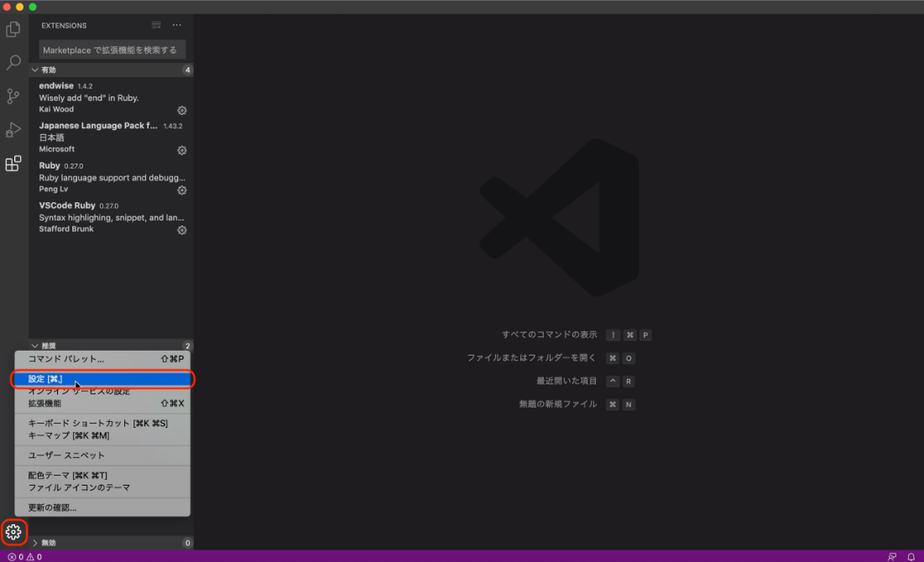Viewport: 924px width, 562px height.
Task: Click 更新の確認... in the menu
Action: click(102, 507)
